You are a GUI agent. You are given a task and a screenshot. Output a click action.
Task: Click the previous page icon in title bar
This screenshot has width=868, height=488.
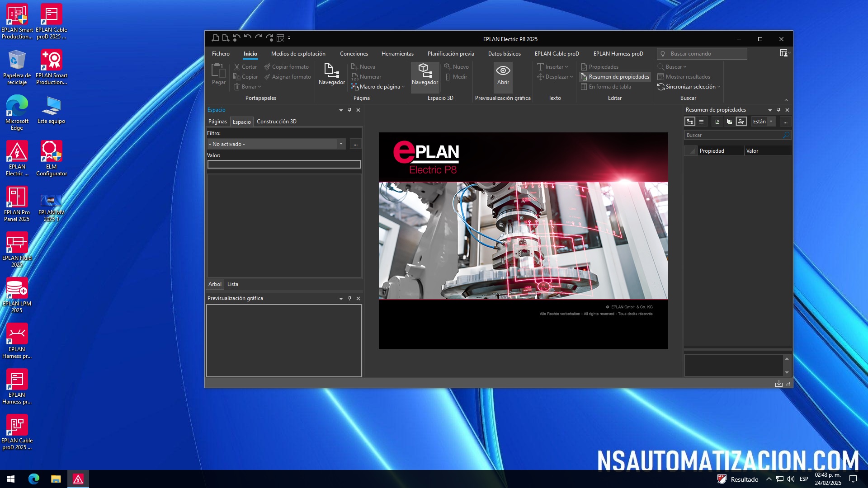tap(215, 38)
